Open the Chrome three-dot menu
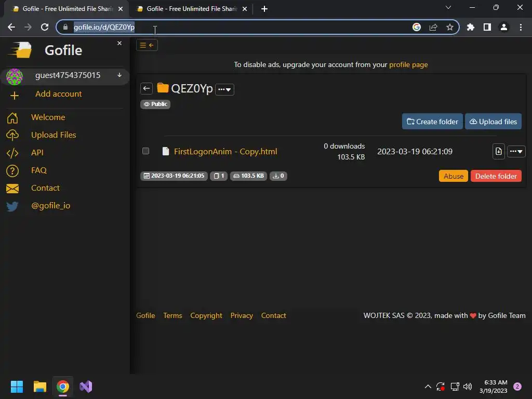Viewport: 532px width, 399px height. 521,27
